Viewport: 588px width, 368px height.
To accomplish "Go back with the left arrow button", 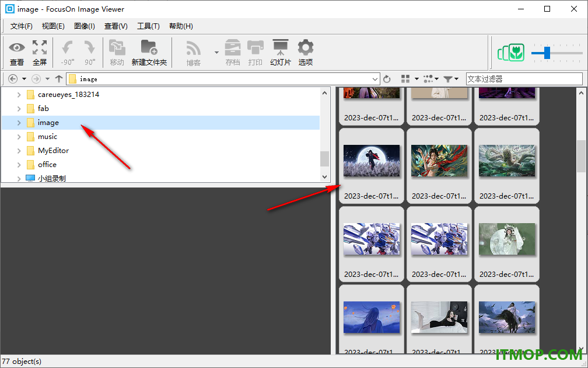I will (x=13, y=79).
